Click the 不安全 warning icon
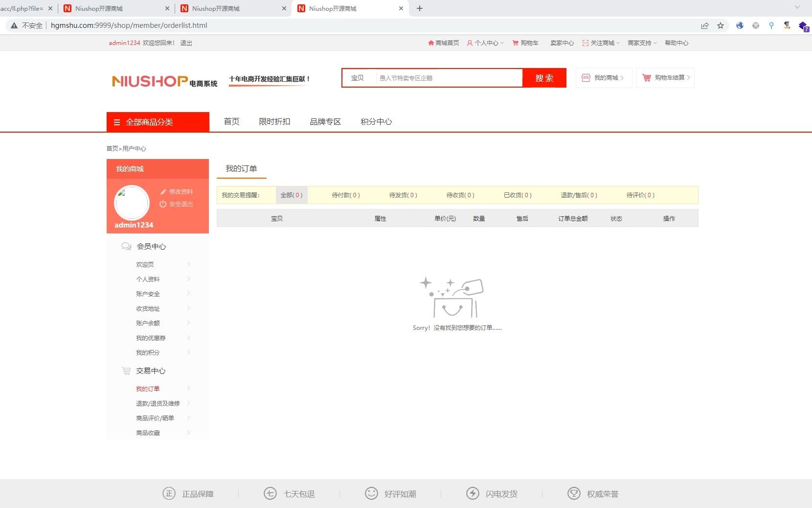The height and width of the screenshot is (508, 812). coord(14,25)
